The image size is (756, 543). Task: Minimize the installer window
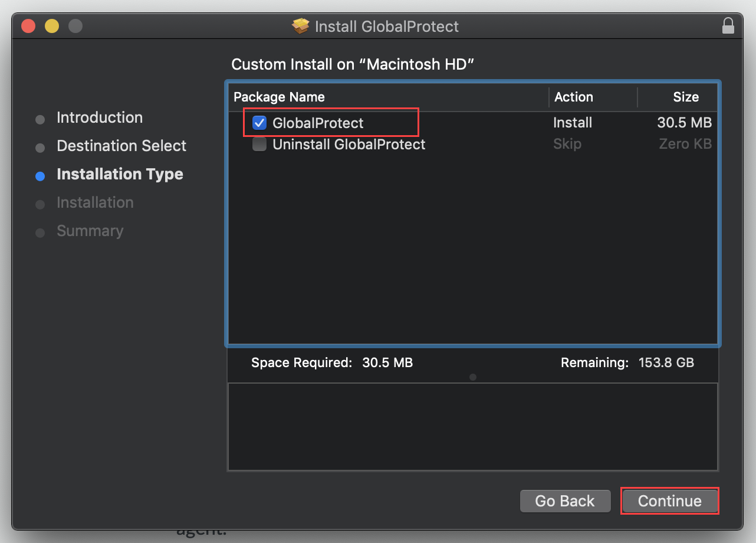(x=52, y=26)
